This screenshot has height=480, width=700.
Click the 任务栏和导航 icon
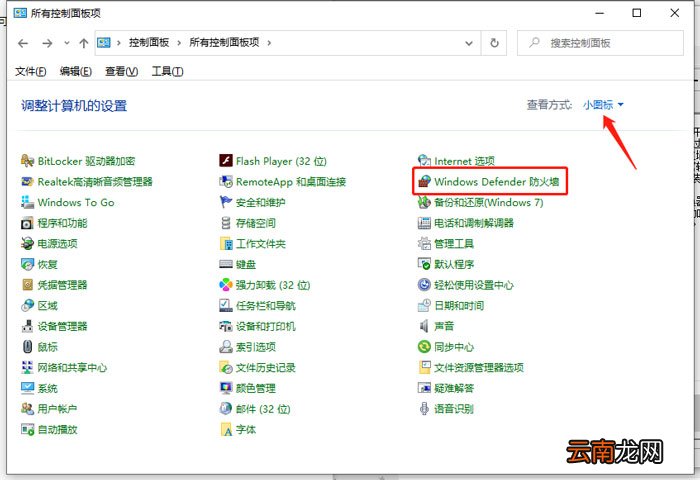tap(226, 305)
